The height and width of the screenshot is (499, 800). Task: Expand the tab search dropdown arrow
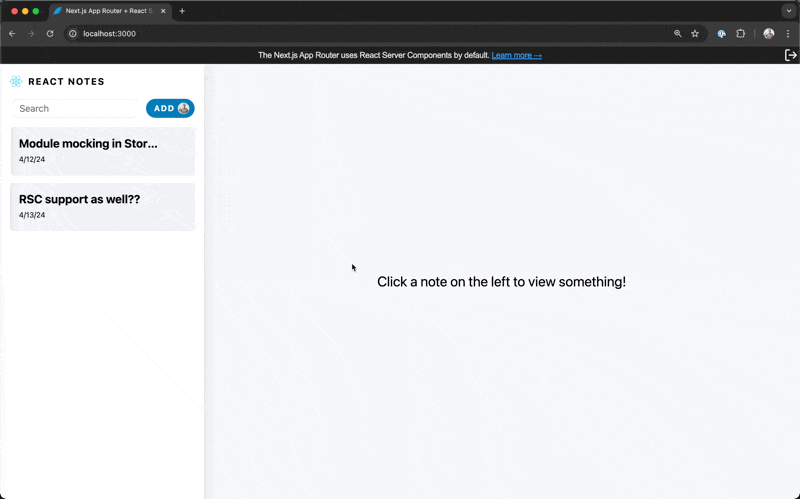tap(789, 11)
